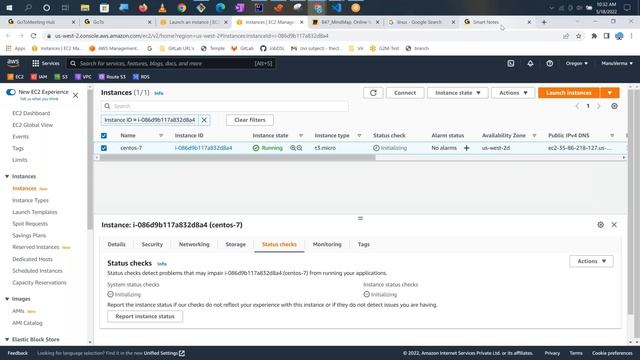640x360 pixels.
Task: Collapse the Images sidebar section
Action: (x=7, y=299)
